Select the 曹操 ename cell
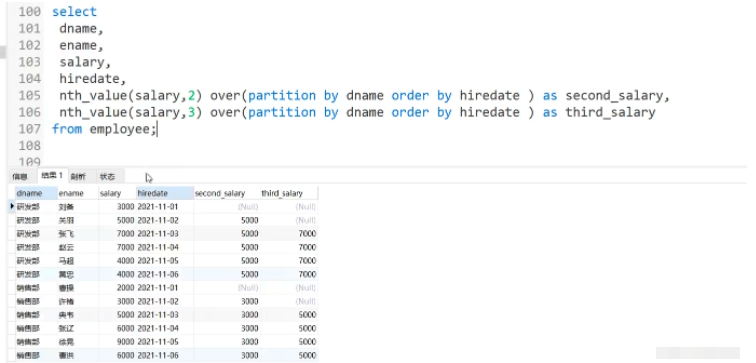This screenshot has width=756, height=363. point(78,288)
